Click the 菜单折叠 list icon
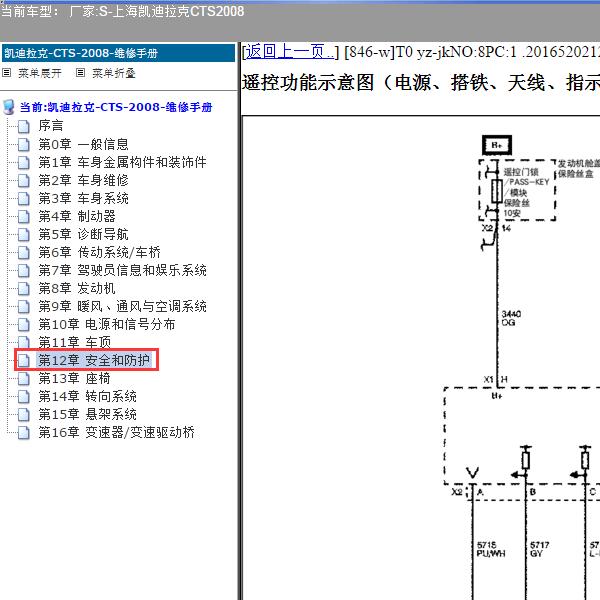Viewport: 600px width, 600px height. 80,72
